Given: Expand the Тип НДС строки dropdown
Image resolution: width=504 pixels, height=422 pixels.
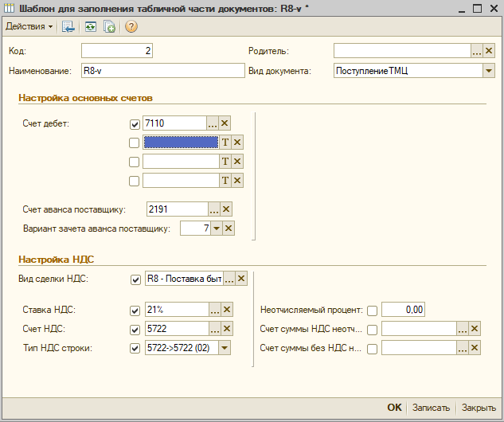Looking at the screenshot, I should 225,348.
